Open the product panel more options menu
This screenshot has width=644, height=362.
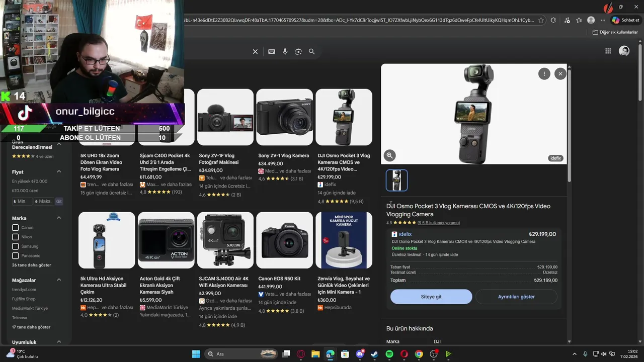(544, 74)
